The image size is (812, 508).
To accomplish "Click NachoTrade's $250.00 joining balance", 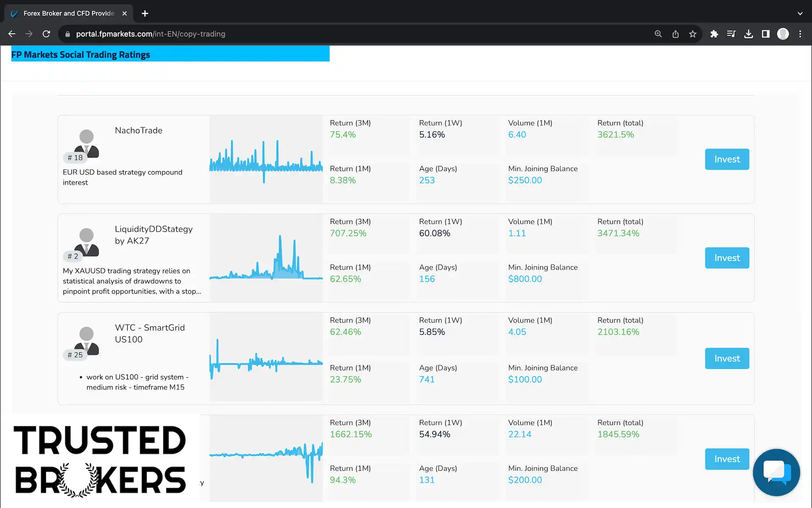I will 525,180.
